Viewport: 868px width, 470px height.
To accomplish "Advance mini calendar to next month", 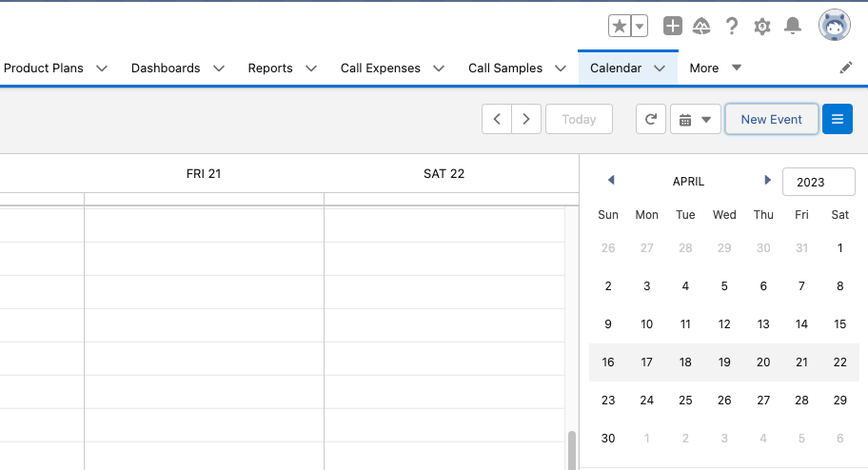I will [768, 180].
